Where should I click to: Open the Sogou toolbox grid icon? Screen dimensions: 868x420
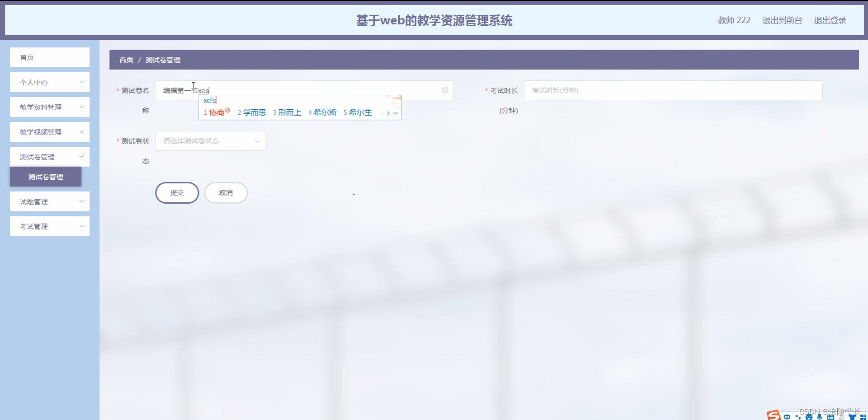864,417
